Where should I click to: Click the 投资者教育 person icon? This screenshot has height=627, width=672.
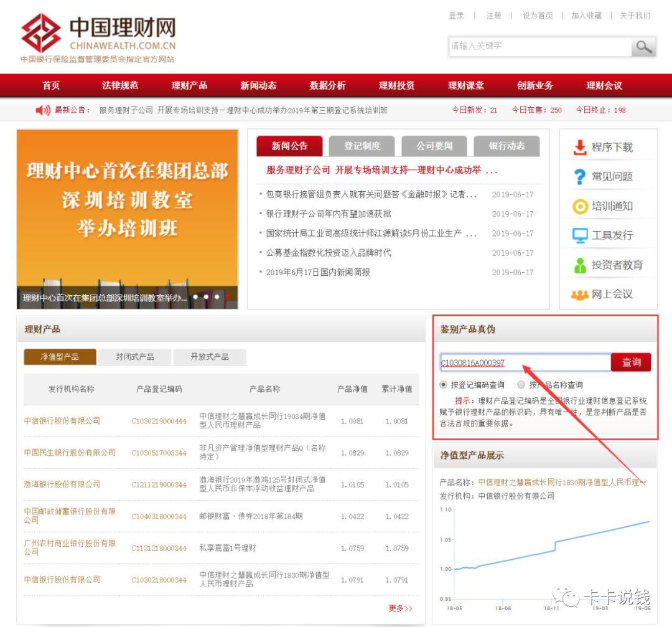pos(579,265)
